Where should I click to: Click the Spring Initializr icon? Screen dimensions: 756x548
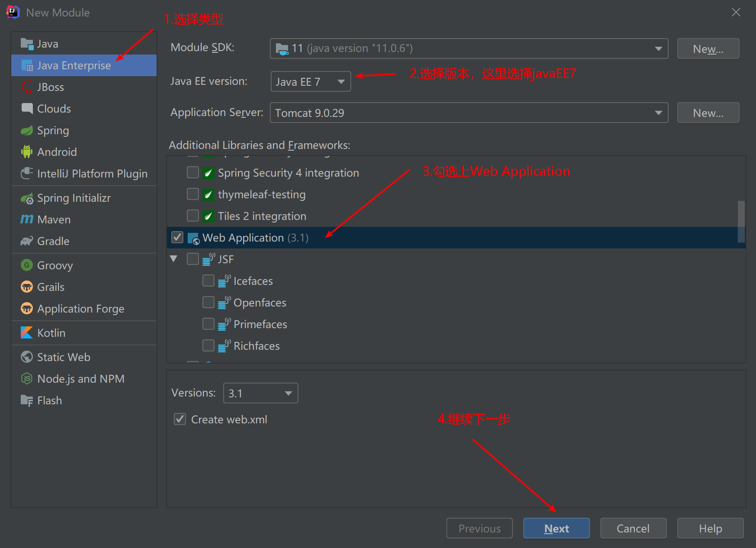coord(27,198)
